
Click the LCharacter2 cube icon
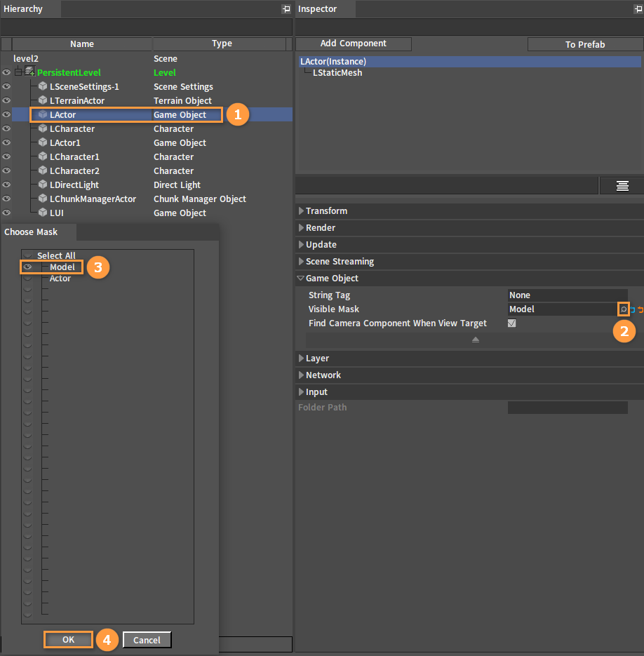(x=43, y=170)
